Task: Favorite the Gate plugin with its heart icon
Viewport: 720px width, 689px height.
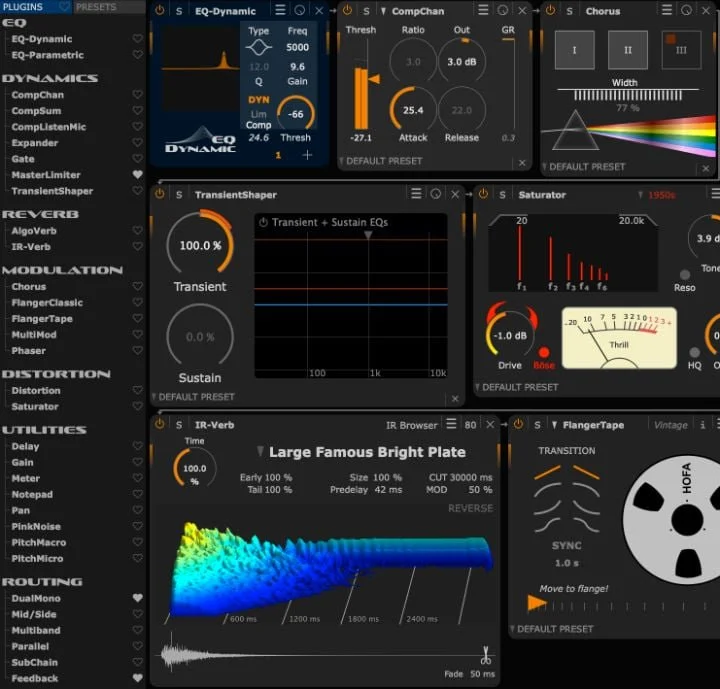Action: click(137, 158)
